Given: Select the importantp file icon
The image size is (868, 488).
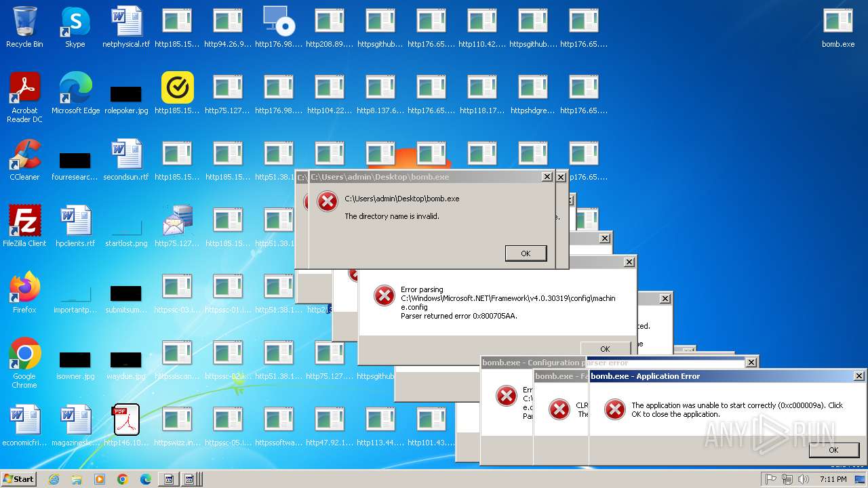Looking at the screenshot, I should point(75,293).
